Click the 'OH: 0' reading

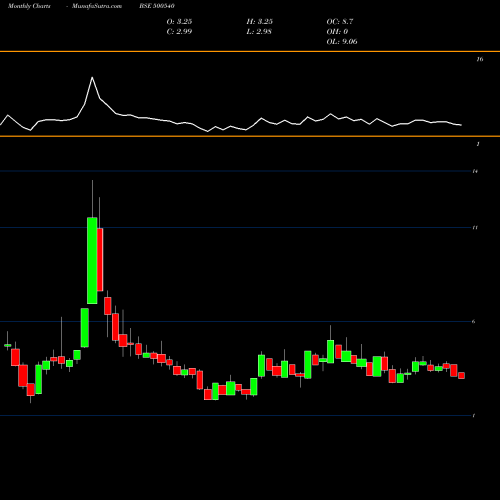(x=337, y=32)
